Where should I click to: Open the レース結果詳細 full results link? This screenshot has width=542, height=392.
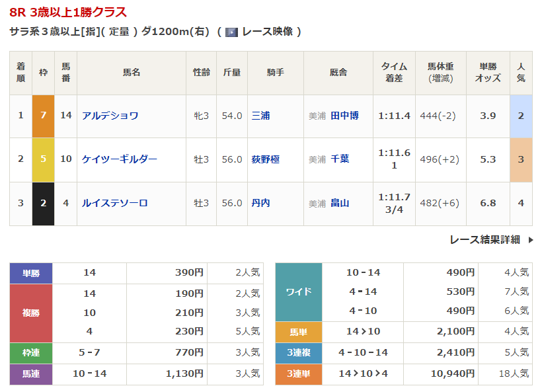[484, 240]
